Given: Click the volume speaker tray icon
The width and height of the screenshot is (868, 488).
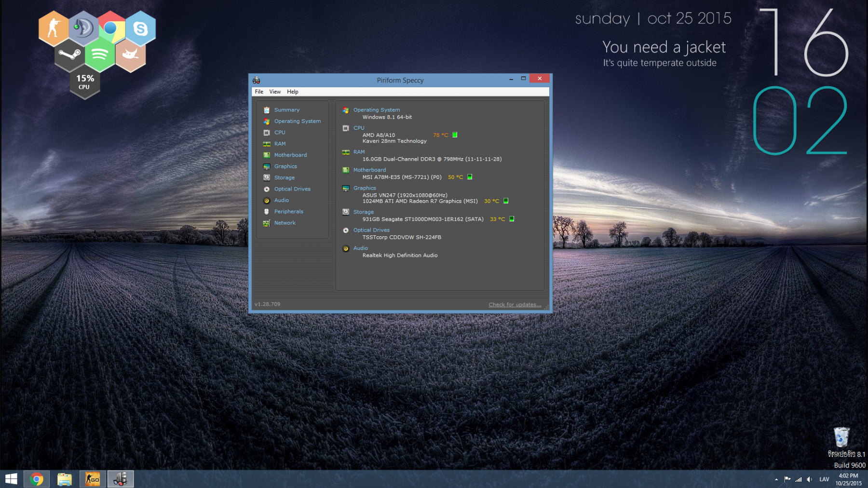Looking at the screenshot, I should (809, 479).
